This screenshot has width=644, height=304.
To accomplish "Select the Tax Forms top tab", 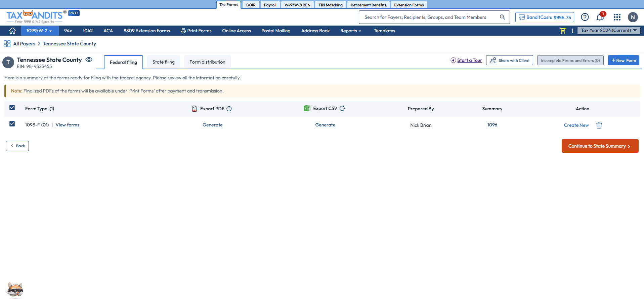I will point(228,5).
